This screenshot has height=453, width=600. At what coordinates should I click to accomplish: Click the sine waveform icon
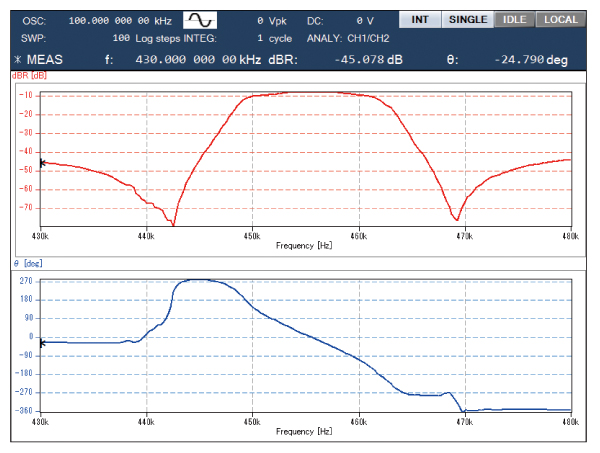coord(201,20)
